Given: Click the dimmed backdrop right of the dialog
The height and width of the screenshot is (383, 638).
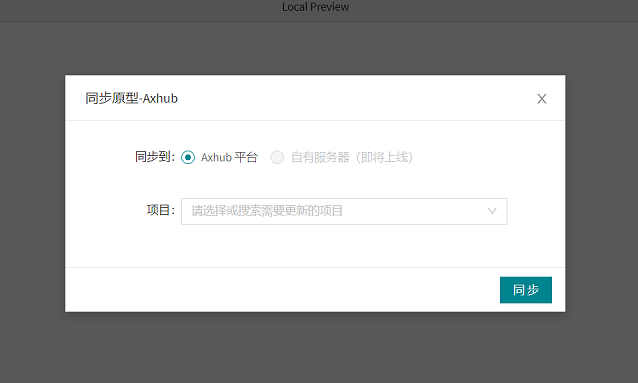Looking at the screenshot, I should (601, 193).
